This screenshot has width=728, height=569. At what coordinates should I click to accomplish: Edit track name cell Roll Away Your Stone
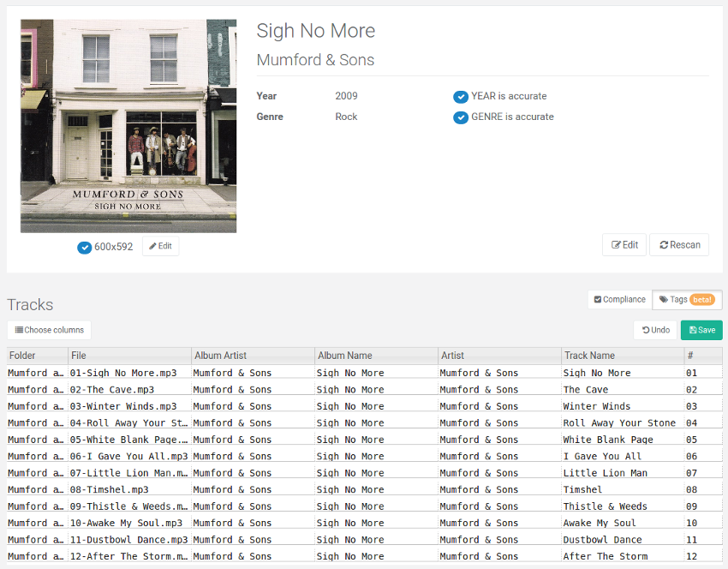(623, 422)
